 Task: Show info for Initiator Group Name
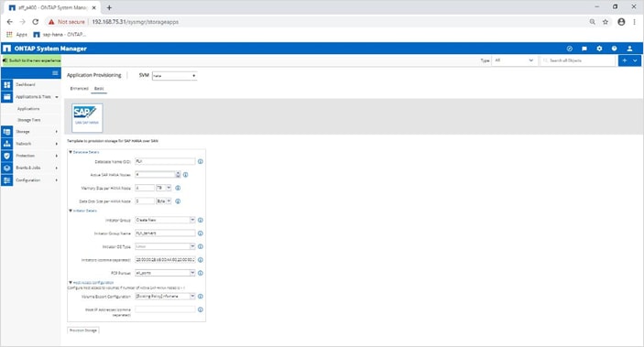click(x=201, y=233)
